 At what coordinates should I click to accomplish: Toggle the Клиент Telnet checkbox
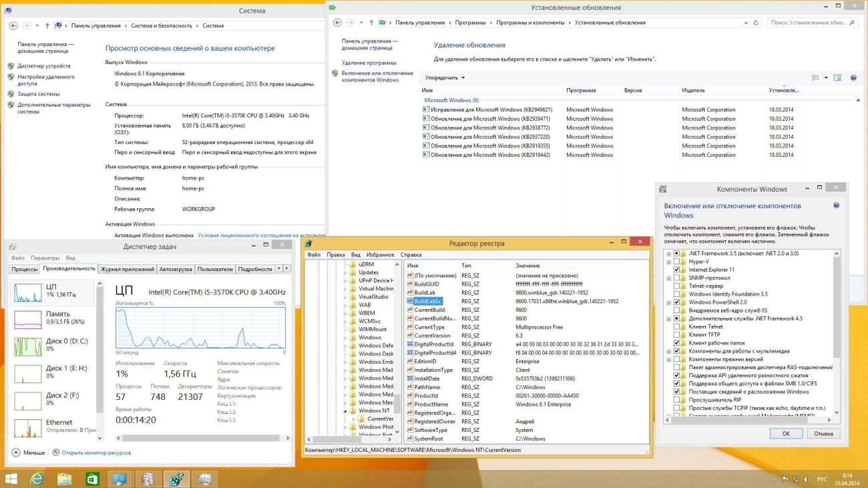click(676, 326)
